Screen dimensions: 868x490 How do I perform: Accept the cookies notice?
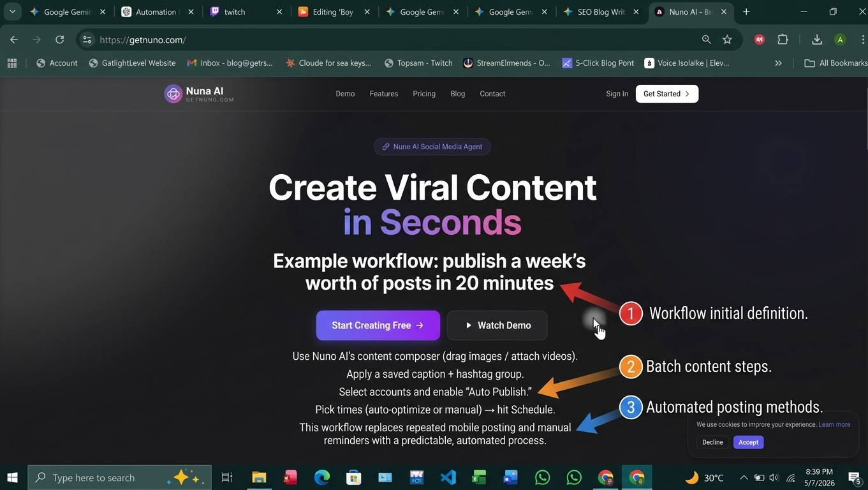748,442
